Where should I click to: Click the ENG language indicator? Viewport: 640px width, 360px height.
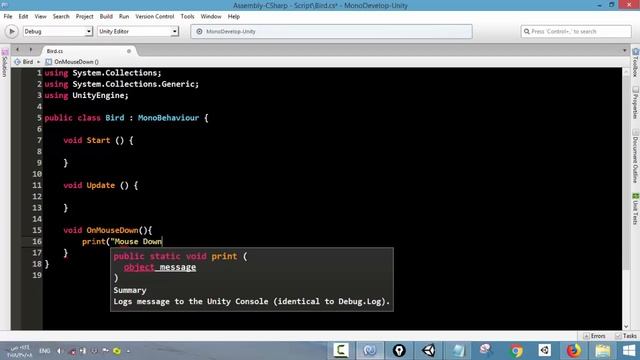click(x=44, y=351)
